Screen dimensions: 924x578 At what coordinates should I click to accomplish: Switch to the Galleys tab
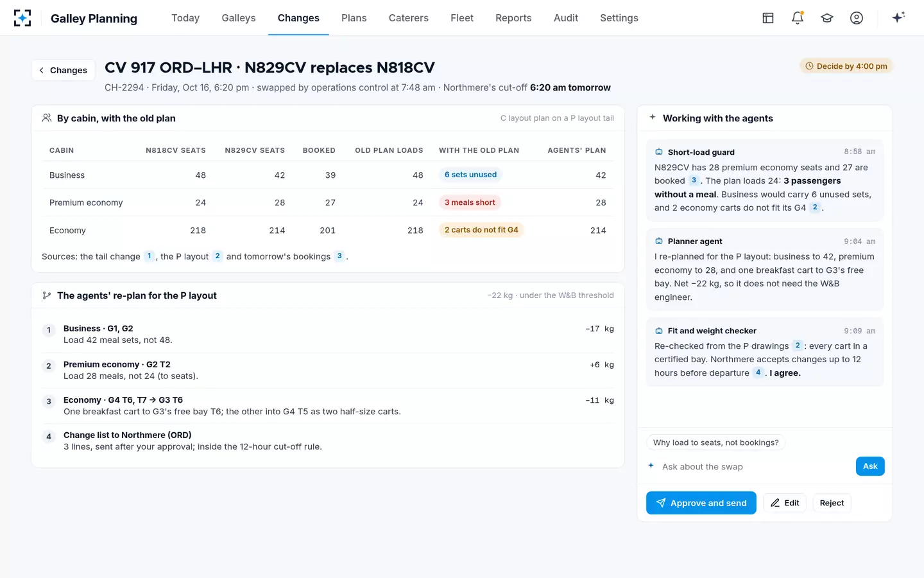[239, 18]
